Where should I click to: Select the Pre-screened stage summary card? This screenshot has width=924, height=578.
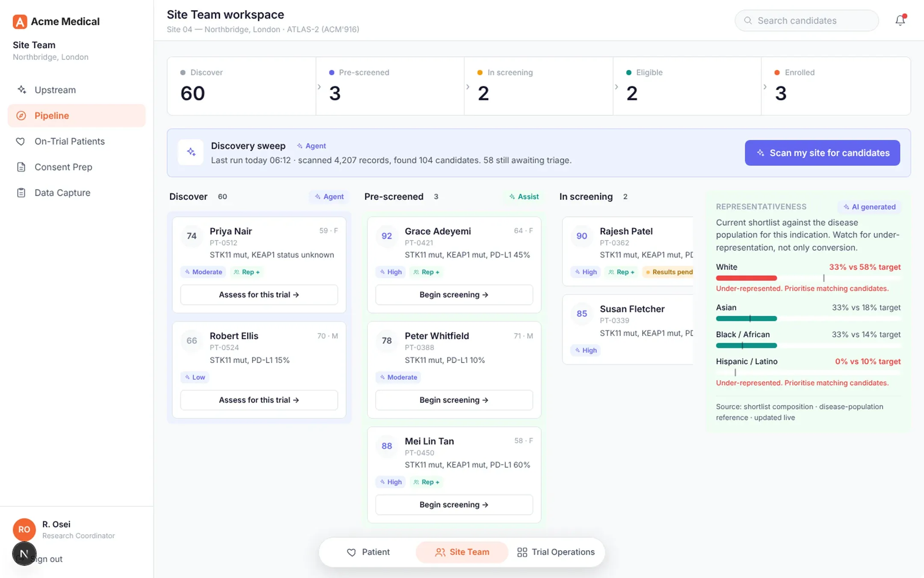pos(390,86)
